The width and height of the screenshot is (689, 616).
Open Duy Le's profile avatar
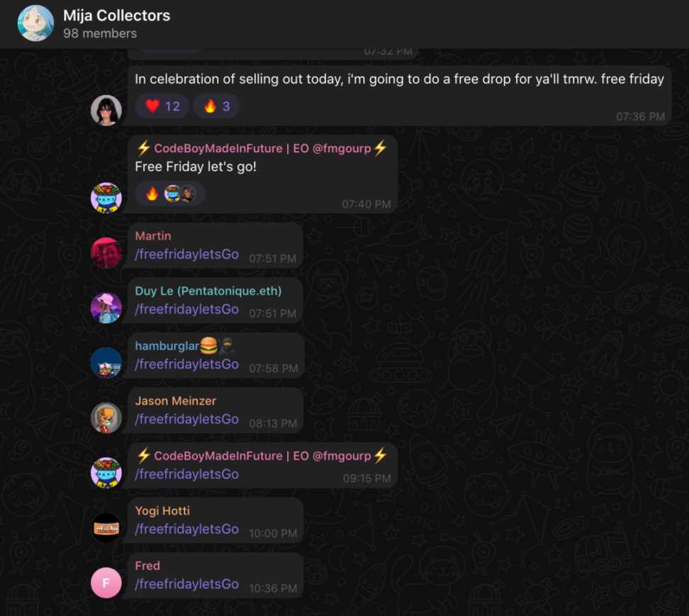tap(106, 308)
